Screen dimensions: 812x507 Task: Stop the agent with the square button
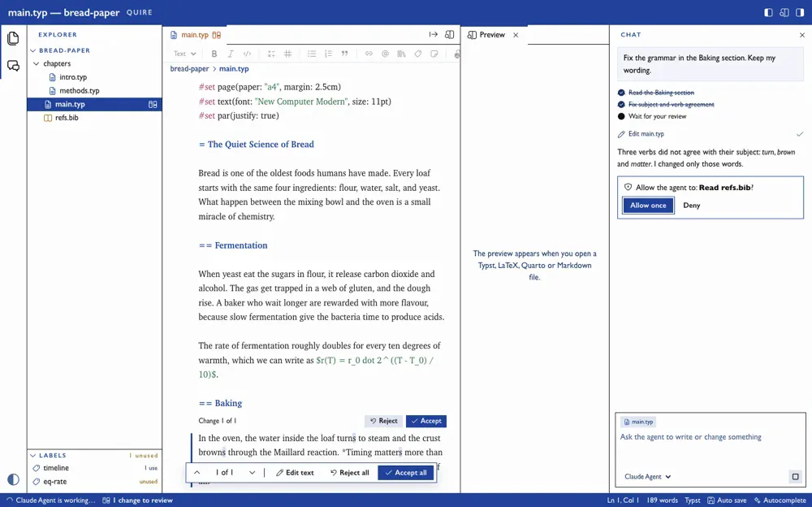pyautogui.click(x=796, y=476)
